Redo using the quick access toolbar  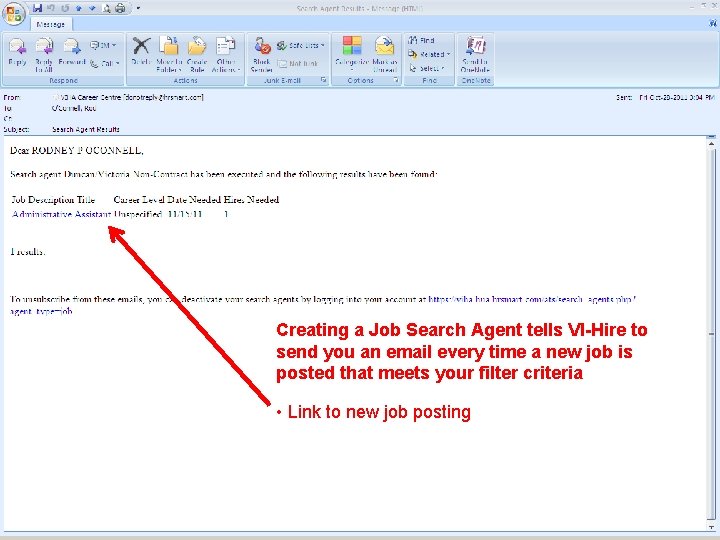click(65, 8)
